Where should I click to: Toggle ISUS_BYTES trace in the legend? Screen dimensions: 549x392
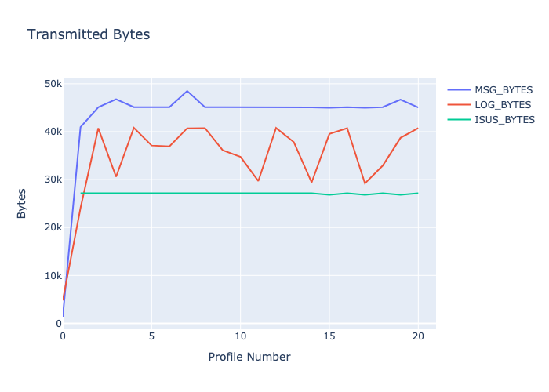(x=504, y=120)
